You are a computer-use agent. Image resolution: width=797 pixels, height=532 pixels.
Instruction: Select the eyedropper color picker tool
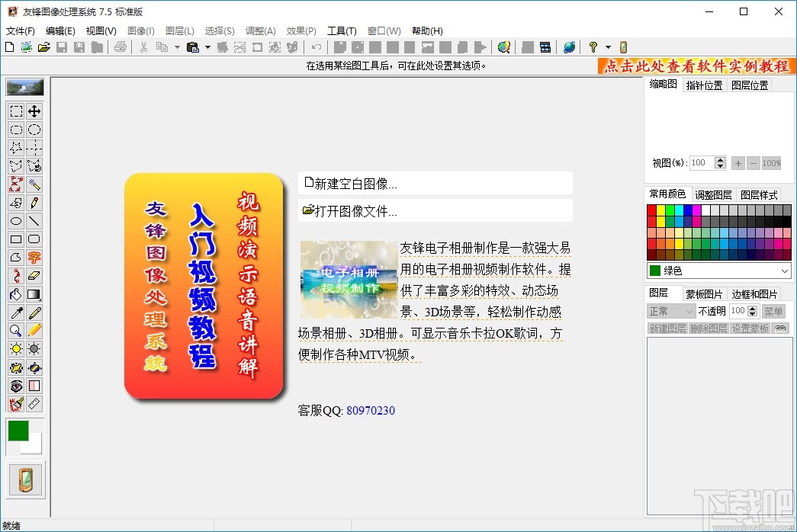click(x=16, y=312)
